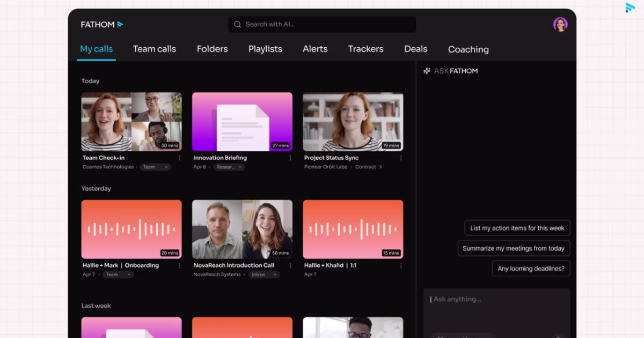
Task: Open the Deals tab
Action: pos(416,49)
